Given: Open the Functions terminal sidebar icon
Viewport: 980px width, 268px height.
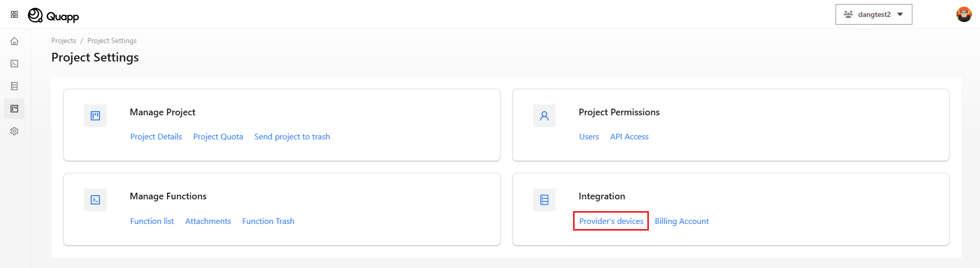Looking at the screenshot, I should [x=14, y=64].
